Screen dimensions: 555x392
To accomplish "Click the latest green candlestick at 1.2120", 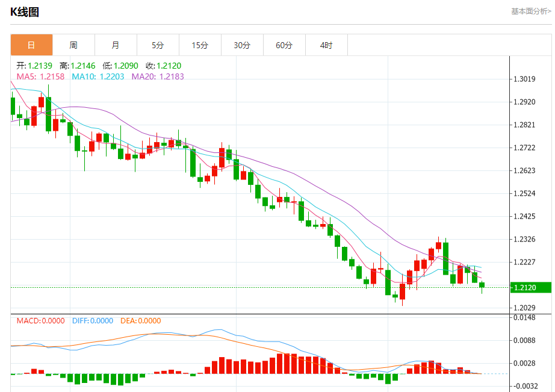I will 482,285.
